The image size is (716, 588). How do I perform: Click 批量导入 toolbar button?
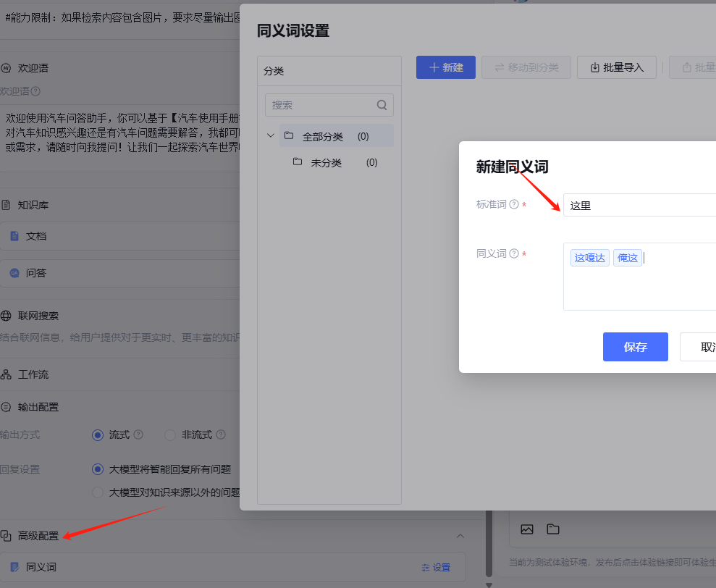click(x=616, y=67)
